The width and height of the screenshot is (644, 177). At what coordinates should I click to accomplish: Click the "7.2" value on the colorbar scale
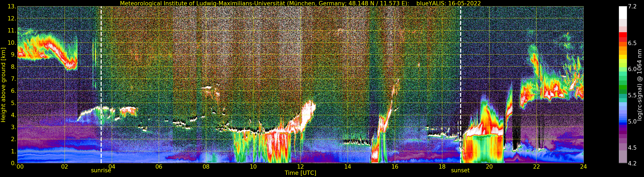click(632, 6)
